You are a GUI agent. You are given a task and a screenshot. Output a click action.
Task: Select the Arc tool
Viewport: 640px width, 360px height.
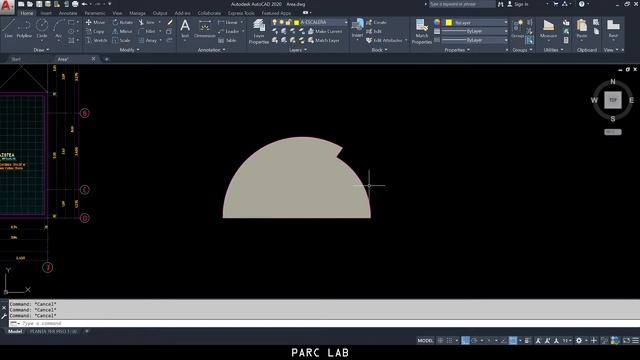(x=58, y=29)
